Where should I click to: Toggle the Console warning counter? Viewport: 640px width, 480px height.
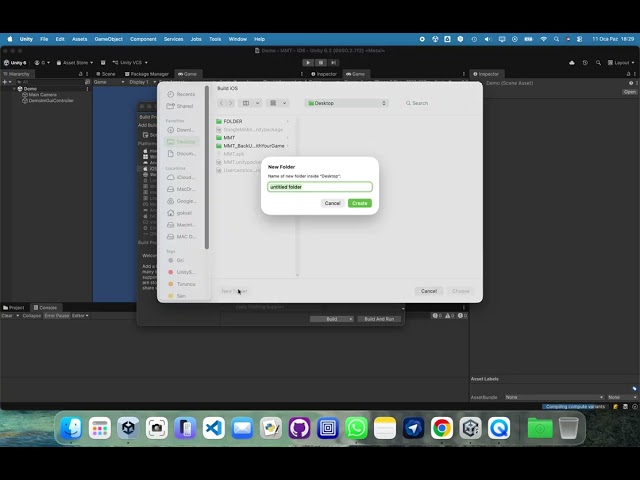(x=450, y=316)
